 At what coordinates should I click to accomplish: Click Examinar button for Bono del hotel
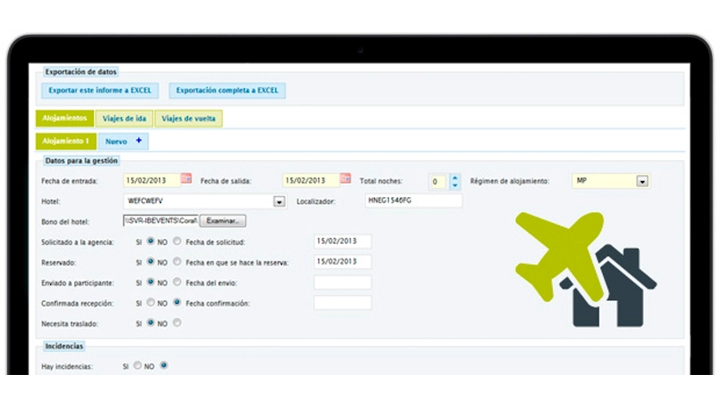[x=223, y=221]
